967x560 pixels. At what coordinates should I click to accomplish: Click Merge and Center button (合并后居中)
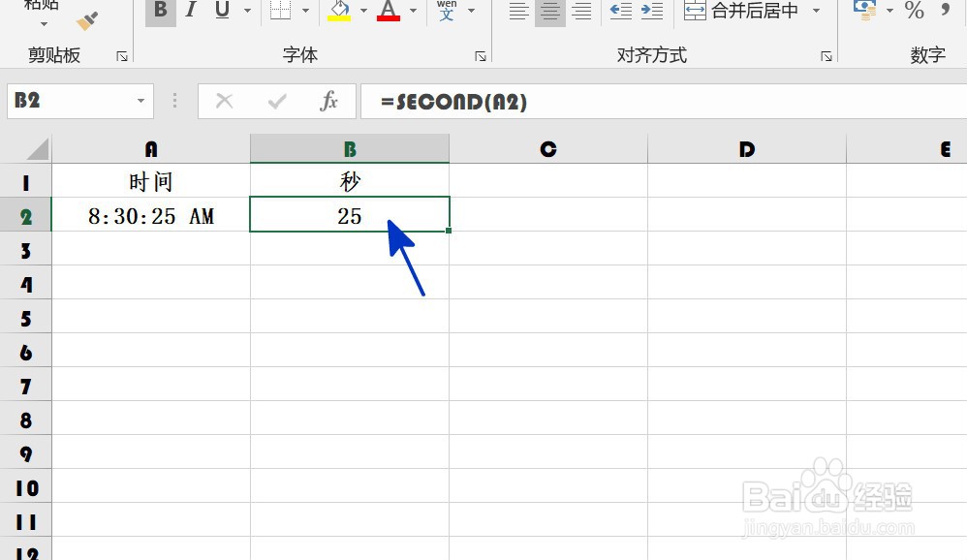pos(742,11)
